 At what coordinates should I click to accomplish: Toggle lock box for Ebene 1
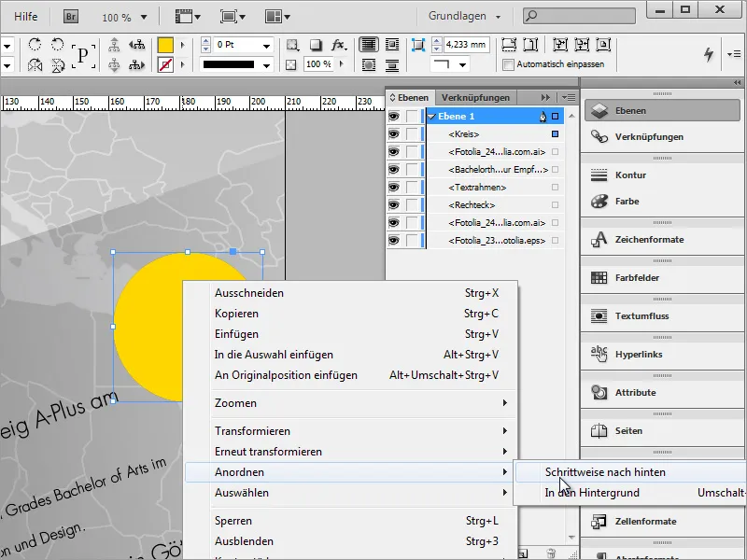click(411, 116)
